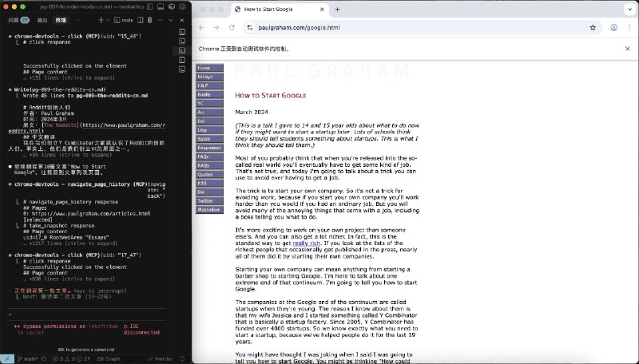Click the cube icon in editor title bar

click(172, 6)
